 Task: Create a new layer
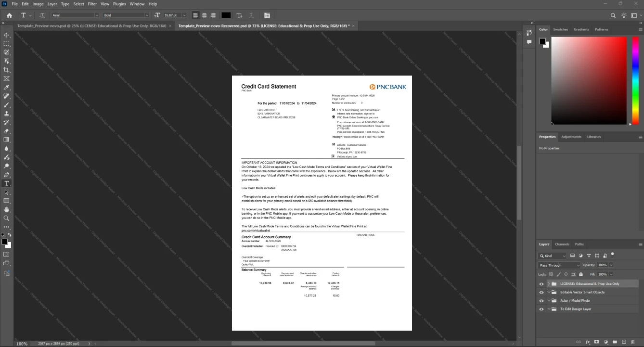[x=624, y=342]
